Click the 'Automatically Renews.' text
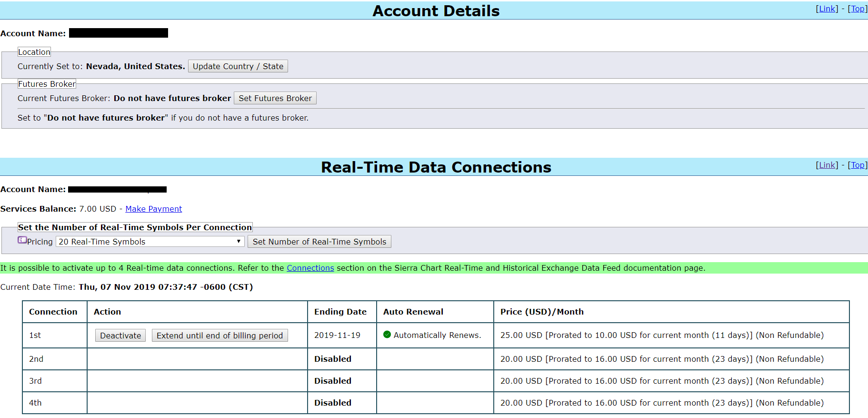 (438, 335)
